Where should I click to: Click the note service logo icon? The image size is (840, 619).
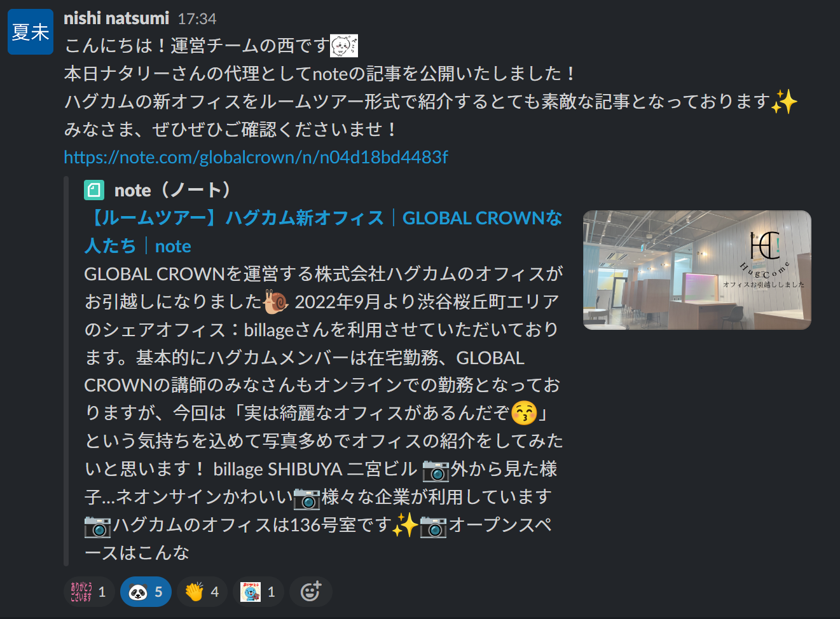tap(94, 190)
